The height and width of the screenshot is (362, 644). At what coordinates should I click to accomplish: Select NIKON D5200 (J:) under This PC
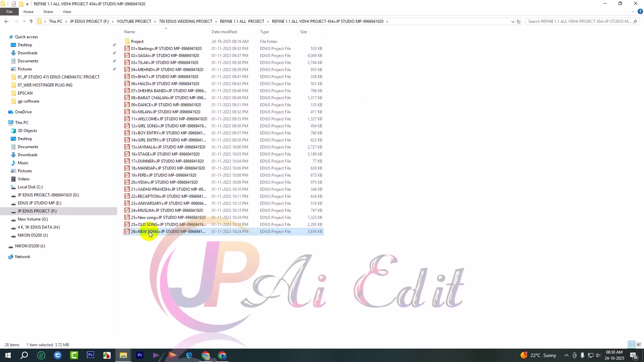click(x=33, y=235)
